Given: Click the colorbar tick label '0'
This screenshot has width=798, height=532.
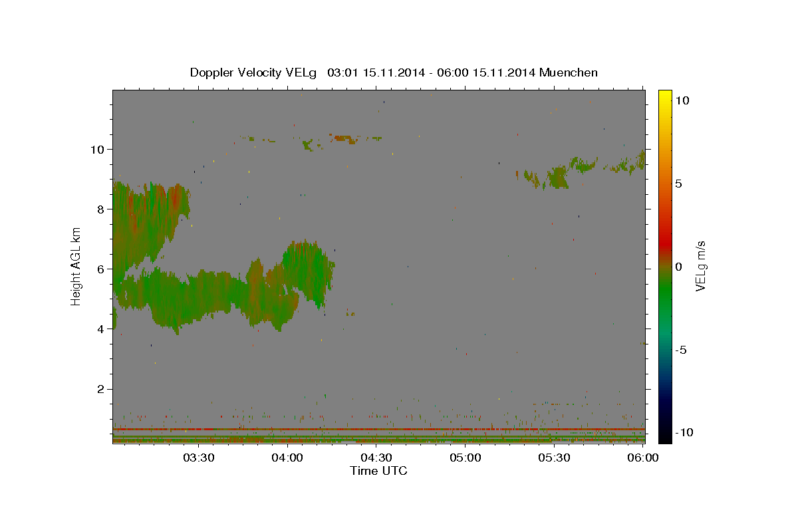Looking at the screenshot, I should 678,267.
